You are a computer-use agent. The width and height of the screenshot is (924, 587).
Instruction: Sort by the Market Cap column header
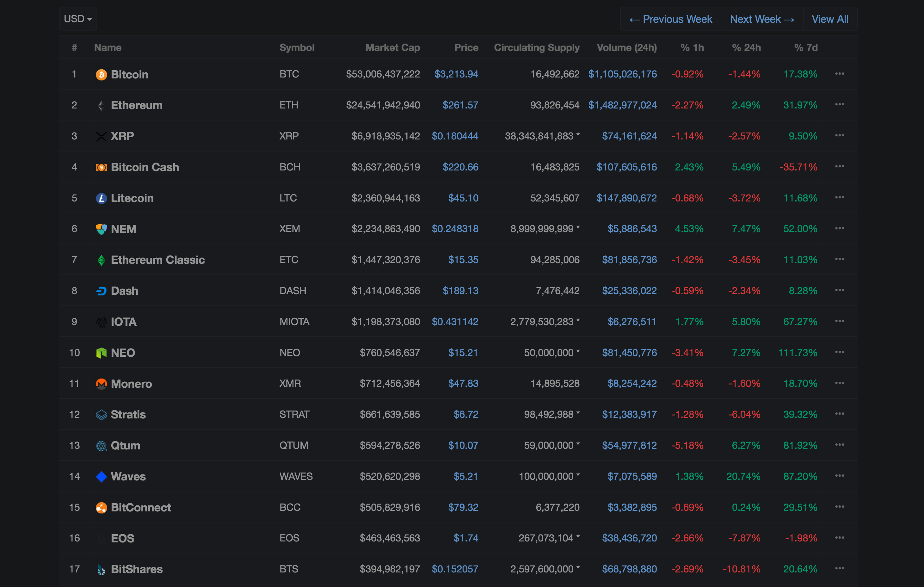(x=392, y=47)
